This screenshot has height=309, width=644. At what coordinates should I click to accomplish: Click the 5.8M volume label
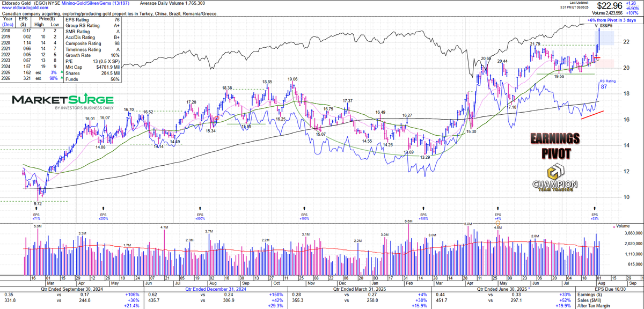click(468, 224)
